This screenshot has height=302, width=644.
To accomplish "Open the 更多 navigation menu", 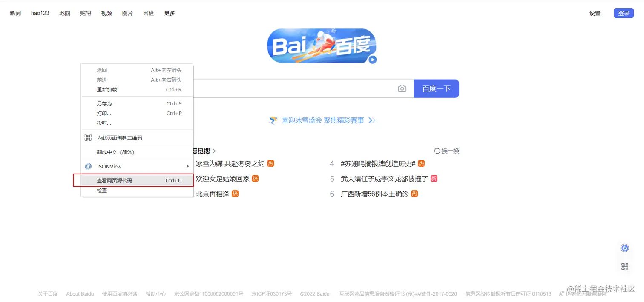I will pos(170,13).
